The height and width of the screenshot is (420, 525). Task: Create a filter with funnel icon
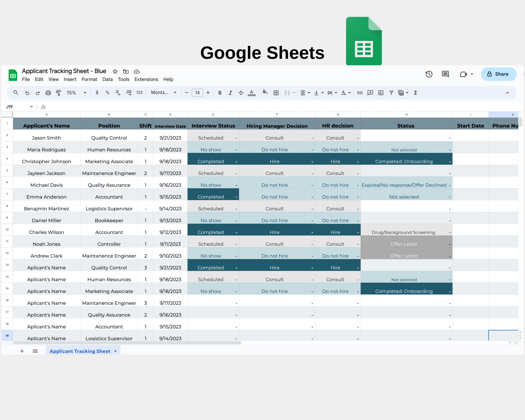click(x=391, y=93)
